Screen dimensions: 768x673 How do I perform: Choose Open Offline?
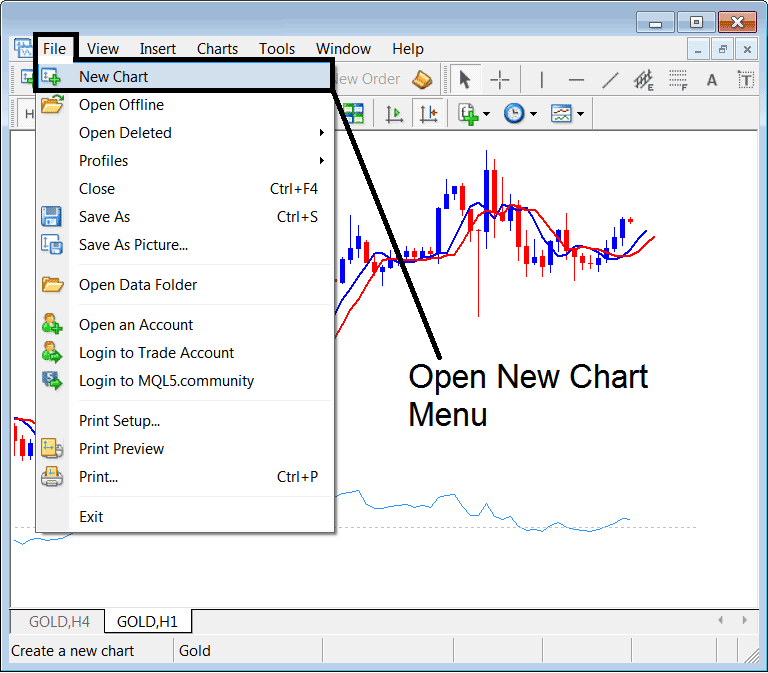click(185, 105)
